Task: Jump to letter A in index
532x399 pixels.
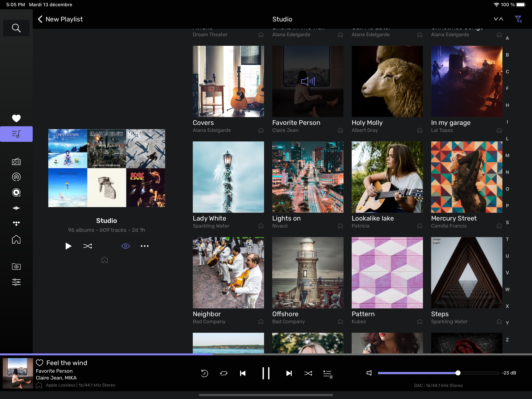Action: (x=507, y=38)
